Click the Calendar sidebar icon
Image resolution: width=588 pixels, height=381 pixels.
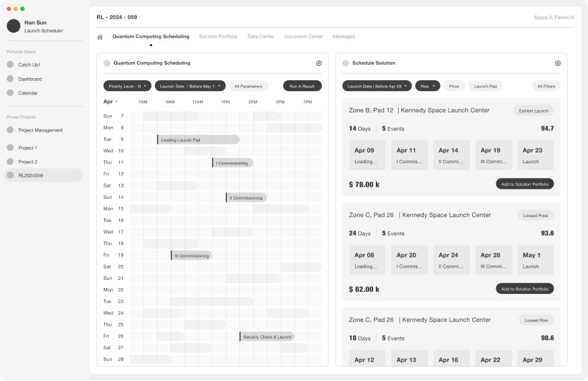(x=10, y=93)
